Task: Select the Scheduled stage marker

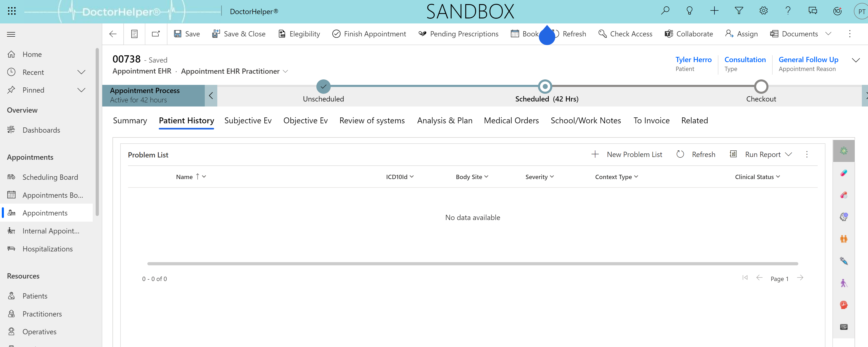Action: click(x=545, y=86)
